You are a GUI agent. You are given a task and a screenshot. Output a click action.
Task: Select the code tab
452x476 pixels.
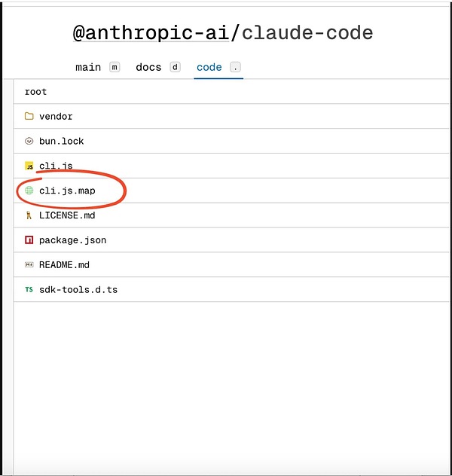point(209,67)
